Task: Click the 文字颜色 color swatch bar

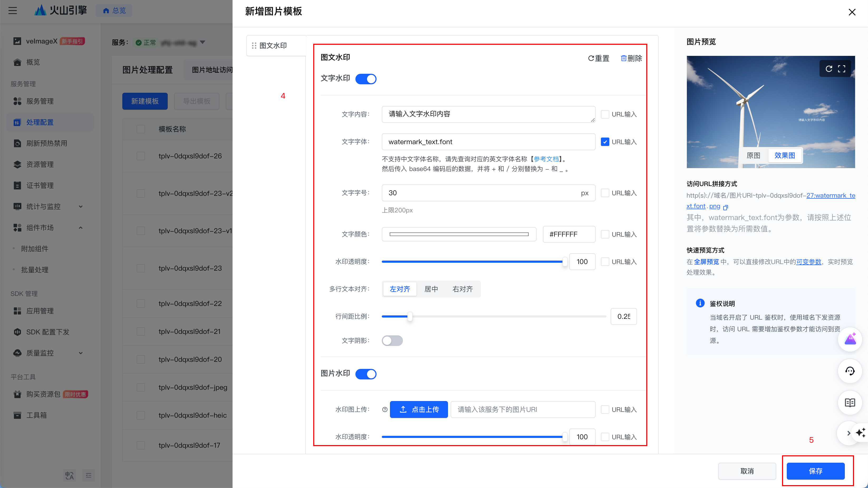Action: (459, 234)
